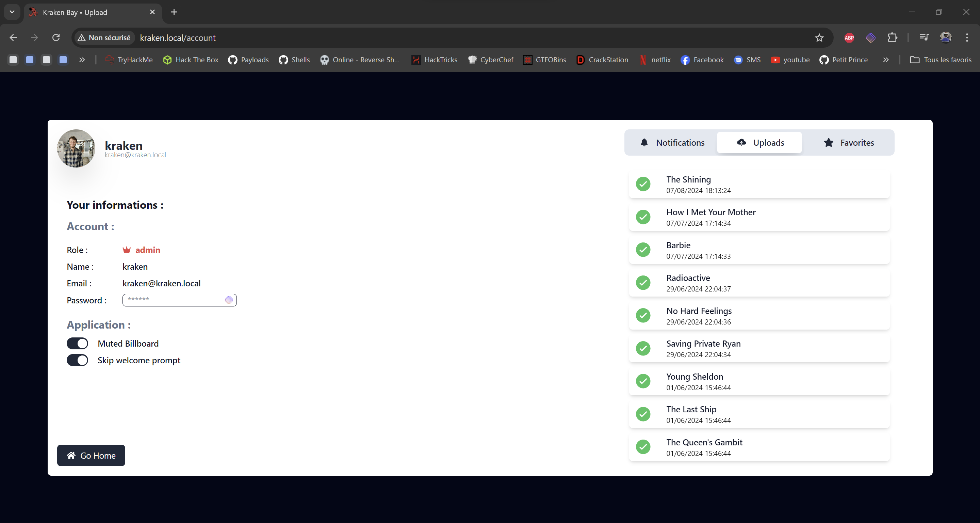Screen dimensions: 980x523
Task: Open the media control icon in toolbar
Action: point(924,38)
